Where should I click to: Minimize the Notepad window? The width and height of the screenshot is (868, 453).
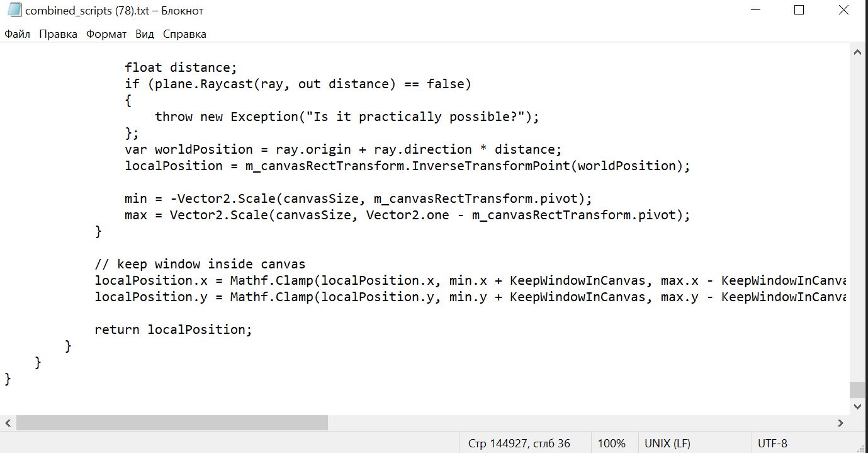click(x=755, y=11)
